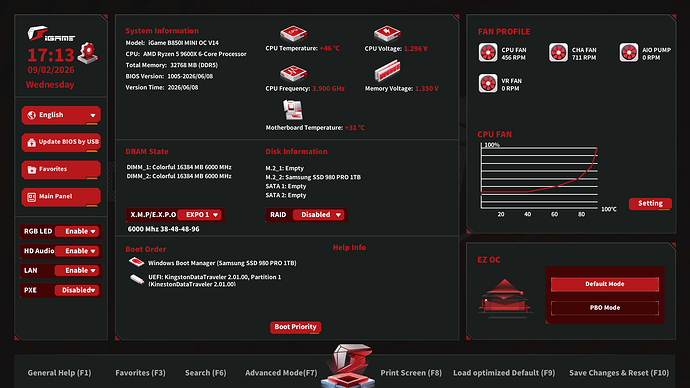
Task: Click the Windows Boot Manager drive icon
Action: [x=136, y=262]
